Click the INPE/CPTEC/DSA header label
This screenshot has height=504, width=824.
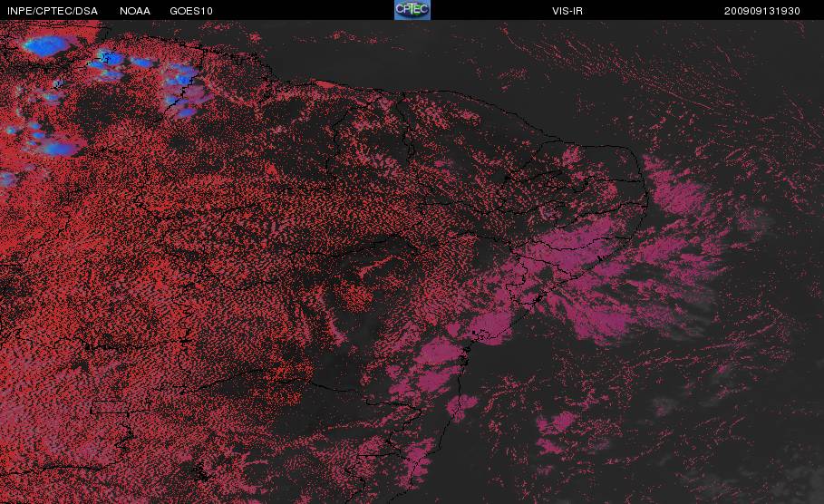coord(53,11)
